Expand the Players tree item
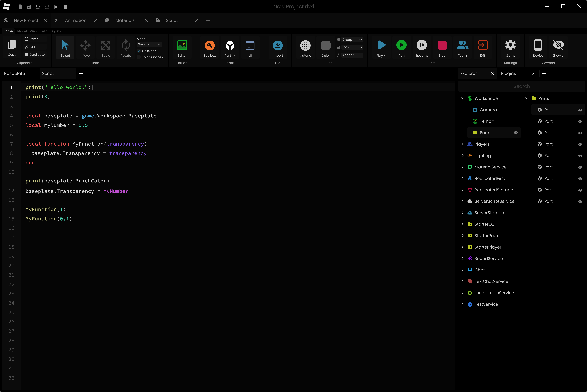 (x=463, y=144)
